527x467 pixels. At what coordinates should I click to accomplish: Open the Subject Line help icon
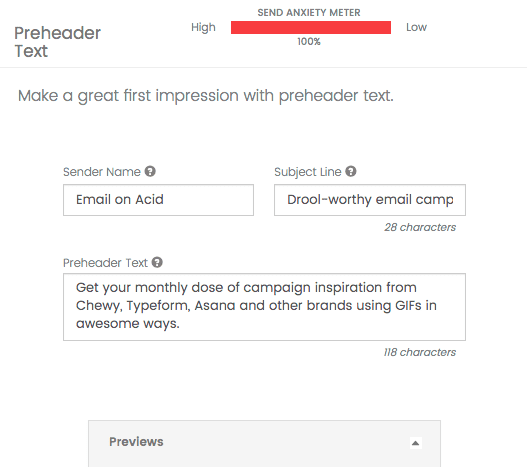tap(351, 171)
